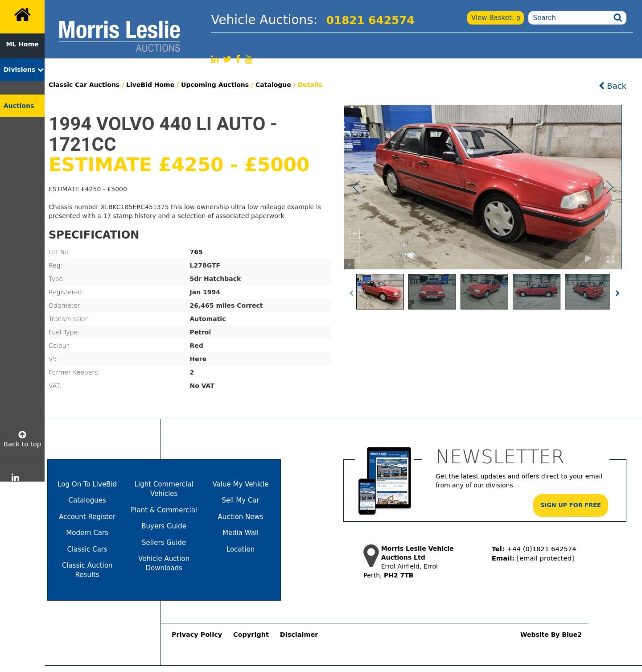642x672 pixels.
Task: Click the Back link
Action: pyautogui.click(x=613, y=86)
